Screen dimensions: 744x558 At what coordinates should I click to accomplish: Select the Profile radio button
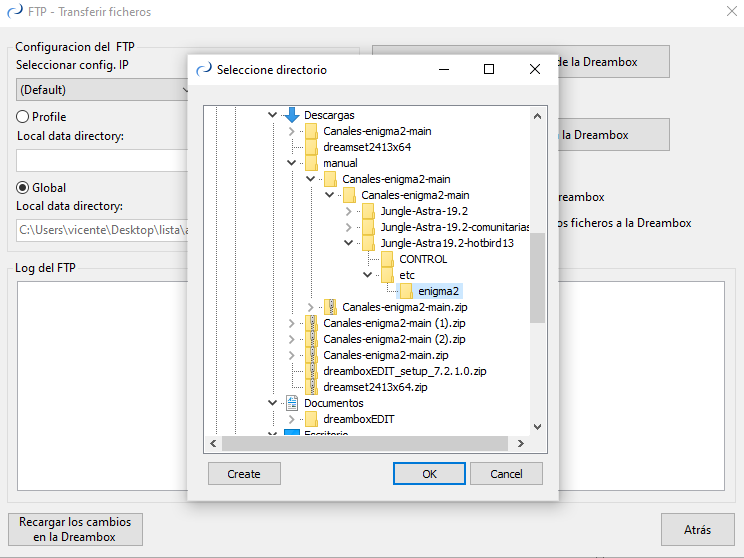[x=22, y=117]
